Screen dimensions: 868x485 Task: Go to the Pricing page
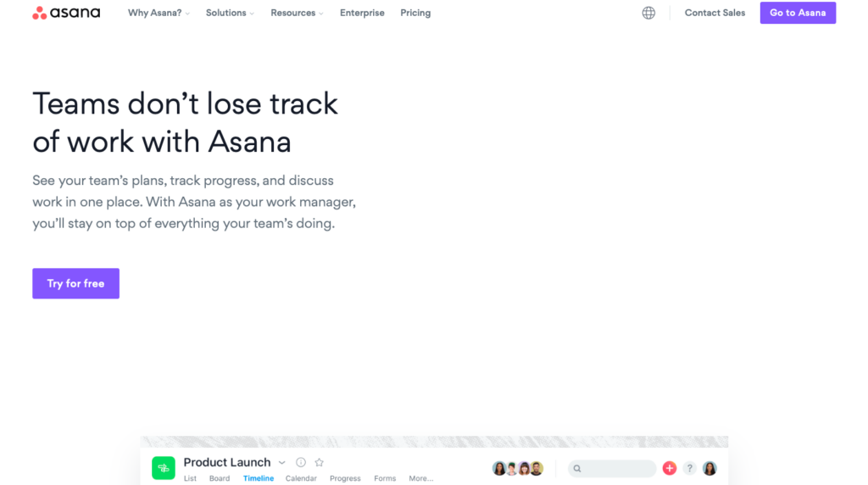click(415, 13)
